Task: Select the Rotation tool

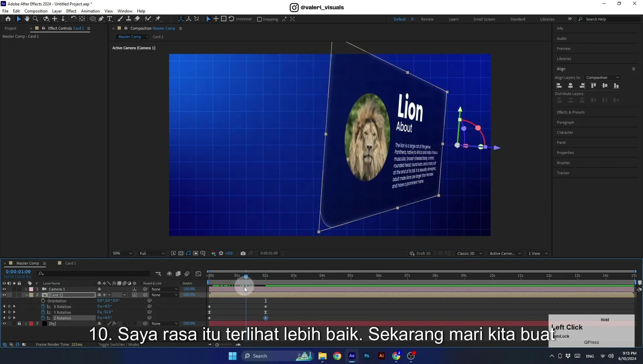Action: (x=73, y=19)
